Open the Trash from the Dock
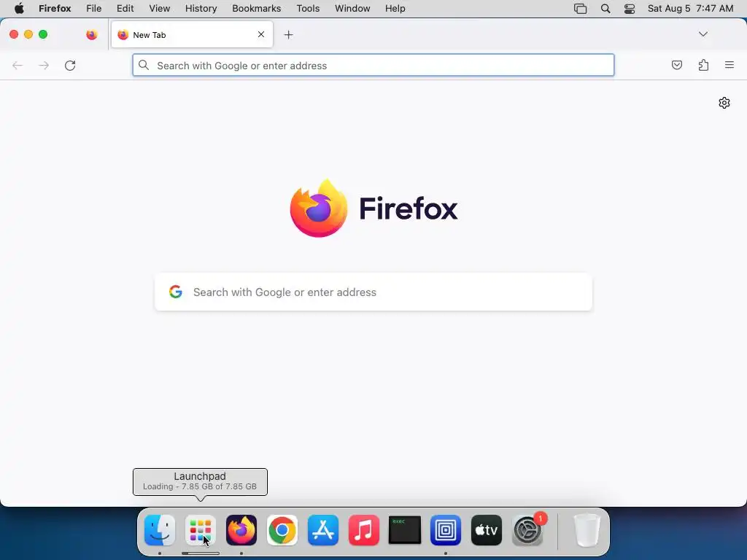This screenshot has width=747, height=560. (x=587, y=530)
